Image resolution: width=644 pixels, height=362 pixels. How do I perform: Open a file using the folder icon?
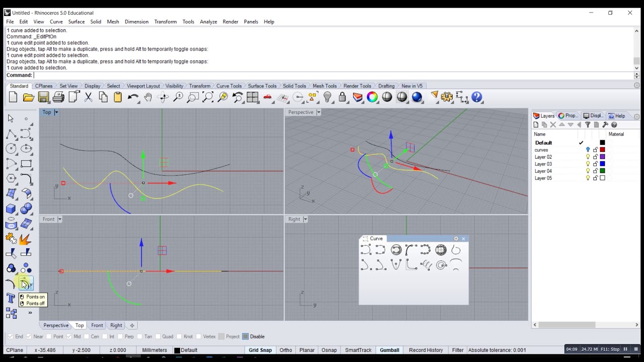click(x=28, y=97)
